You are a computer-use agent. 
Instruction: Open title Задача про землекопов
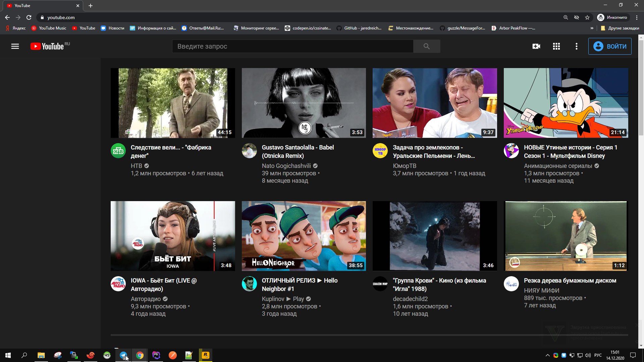point(434,152)
